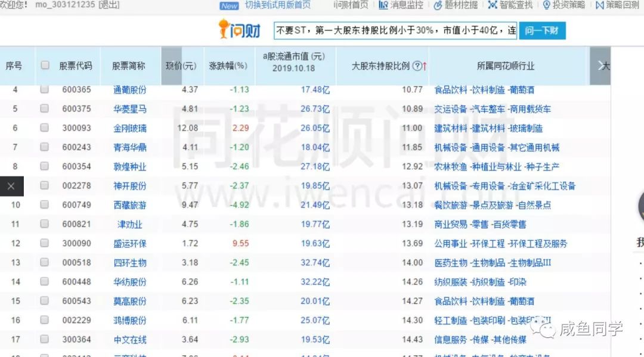The height and width of the screenshot is (357, 644).
Task: Open stock link 西藏旅游
Action: pyautogui.click(x=130, y=205)
